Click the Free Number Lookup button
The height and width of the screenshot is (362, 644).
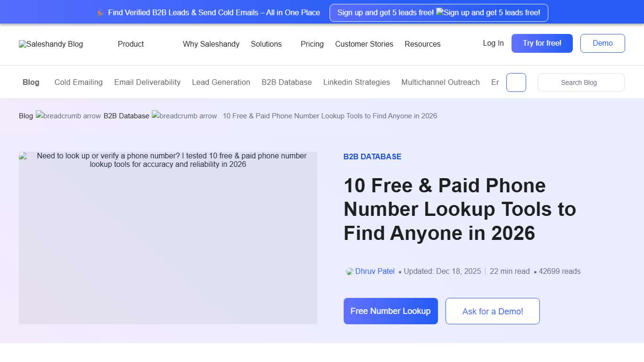(x=390, y=311)
